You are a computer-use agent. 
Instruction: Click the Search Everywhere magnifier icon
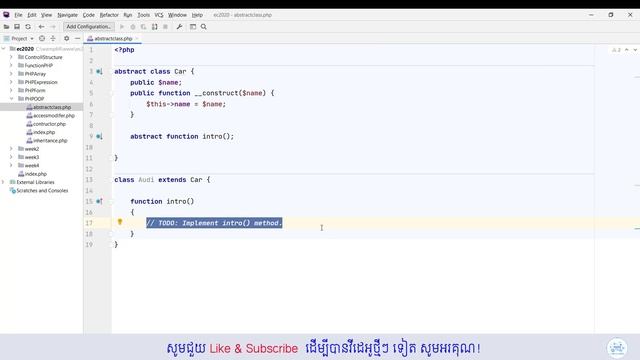[204, 27]
